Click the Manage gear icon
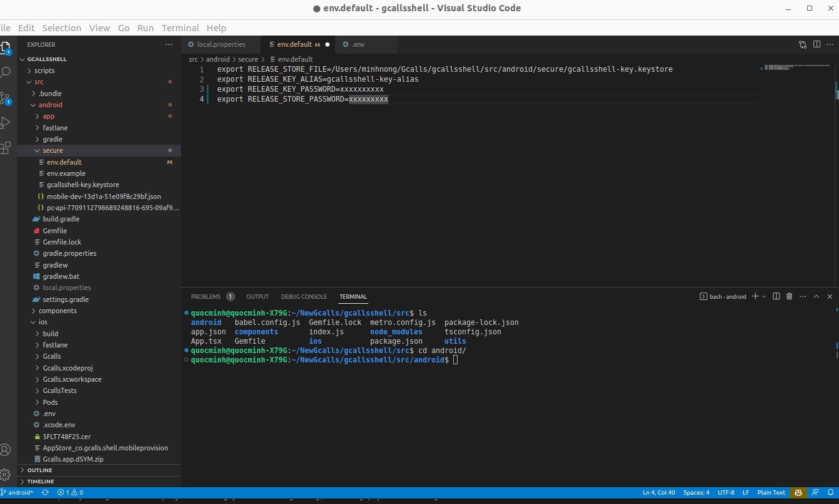Screen dimensions: 839x504 6,474
